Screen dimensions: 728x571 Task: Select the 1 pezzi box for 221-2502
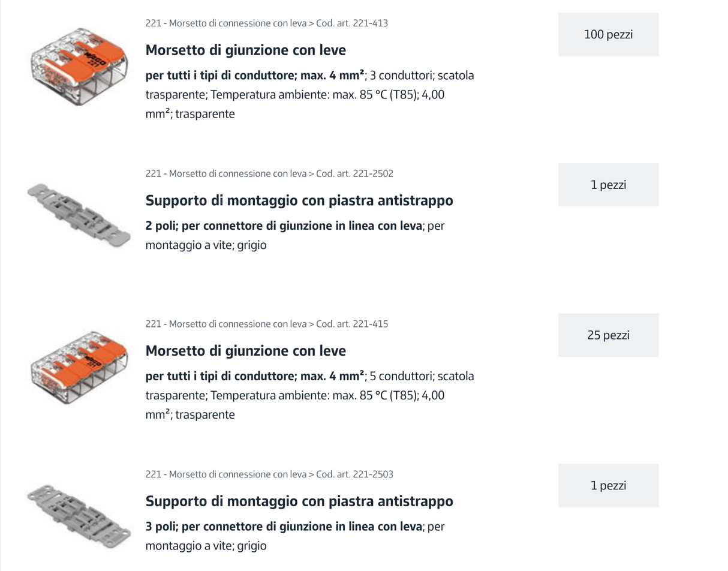pos(608,185)
